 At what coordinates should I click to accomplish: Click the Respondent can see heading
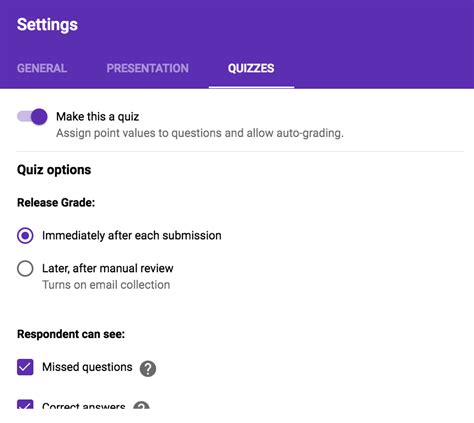(71, 334)
